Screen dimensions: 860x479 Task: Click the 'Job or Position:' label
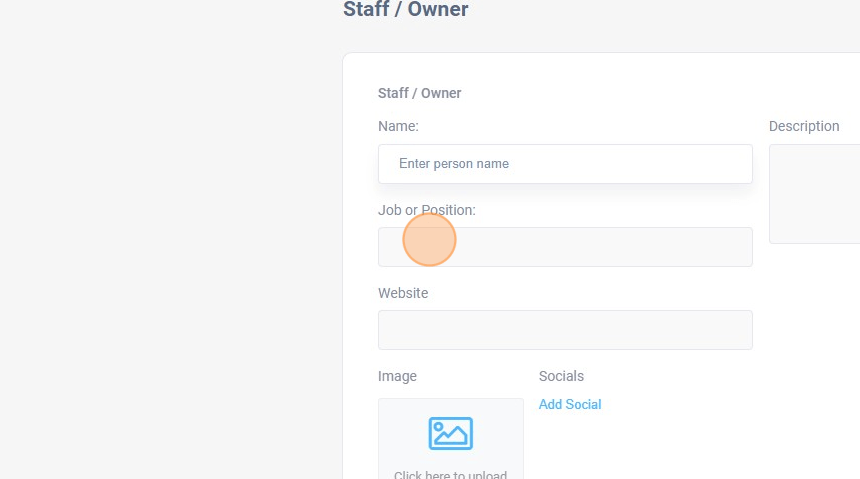pyautogui.click(x=427, y=210)
